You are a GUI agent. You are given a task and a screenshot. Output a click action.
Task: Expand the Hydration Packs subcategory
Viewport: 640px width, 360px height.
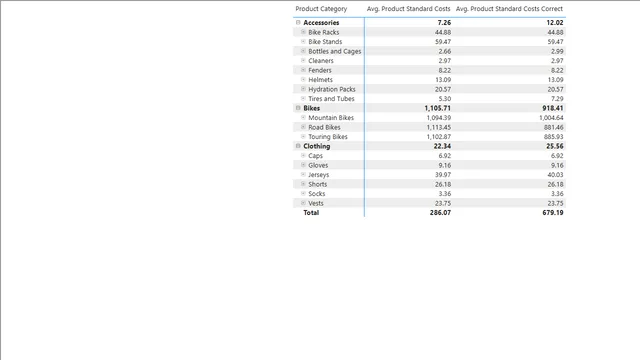point(303,89)
